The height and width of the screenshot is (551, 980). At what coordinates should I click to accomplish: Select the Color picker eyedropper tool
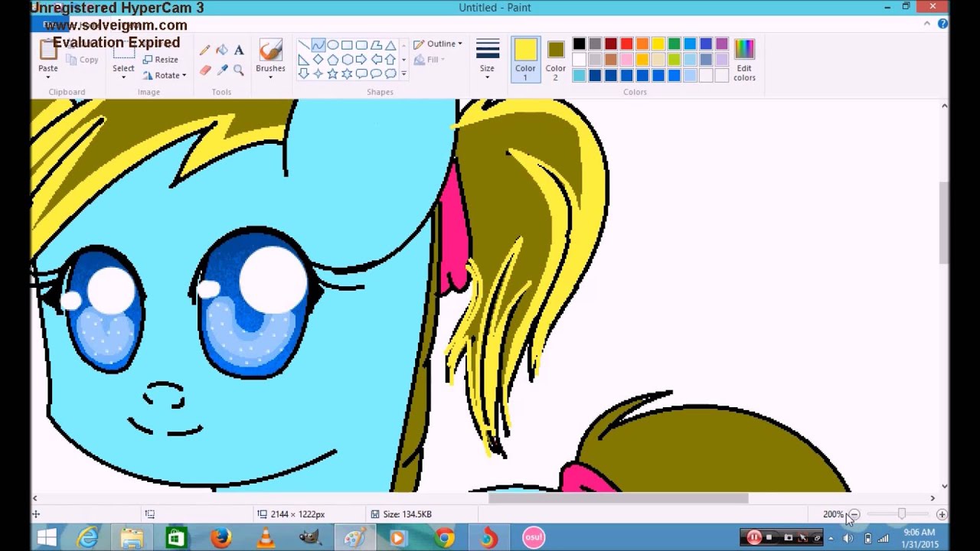coord(222,70)
